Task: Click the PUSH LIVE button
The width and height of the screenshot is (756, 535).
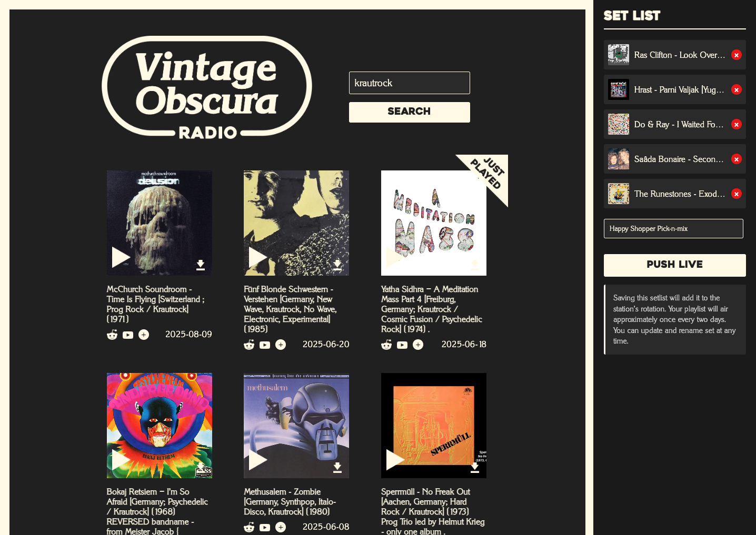Action: [x=675, y=265]
